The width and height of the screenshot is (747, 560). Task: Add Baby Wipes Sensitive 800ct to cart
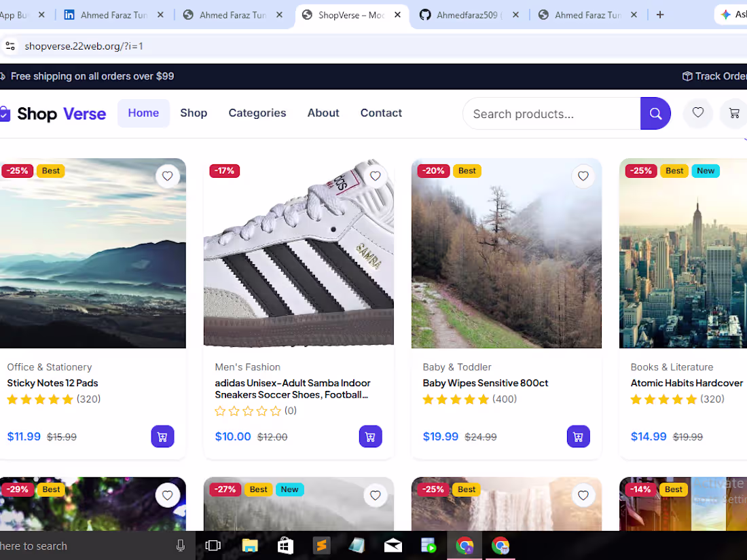pos(579,436)
